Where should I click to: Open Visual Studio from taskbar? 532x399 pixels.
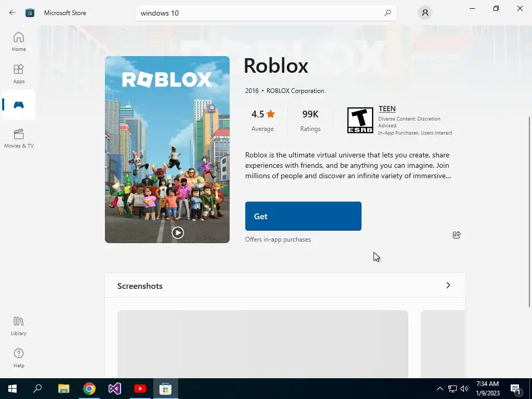click(x=115, y=389)
